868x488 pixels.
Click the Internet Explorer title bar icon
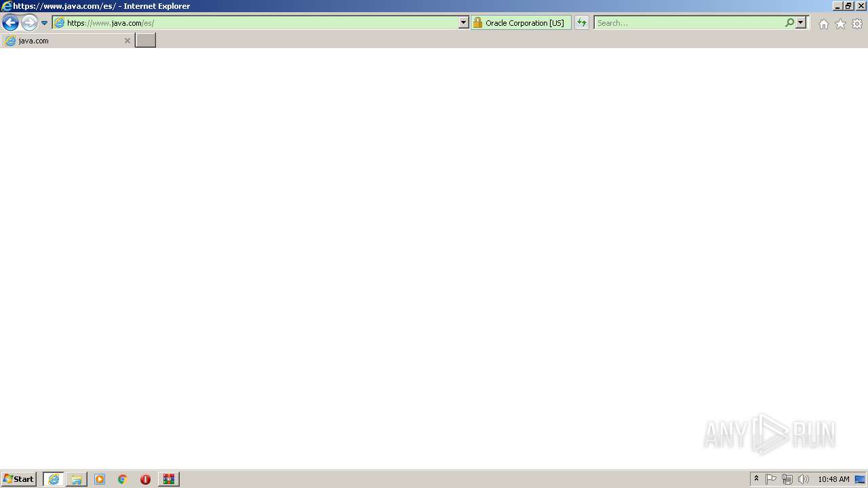6,6
